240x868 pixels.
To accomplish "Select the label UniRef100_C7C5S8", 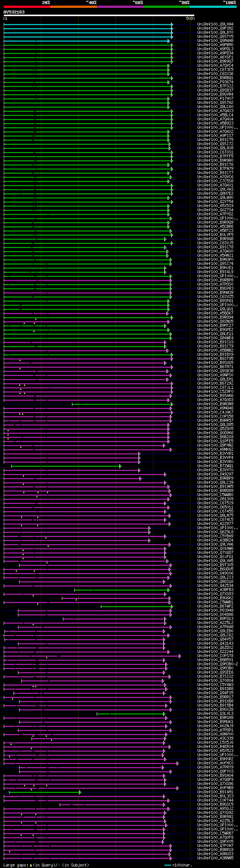I will (215, 181).
